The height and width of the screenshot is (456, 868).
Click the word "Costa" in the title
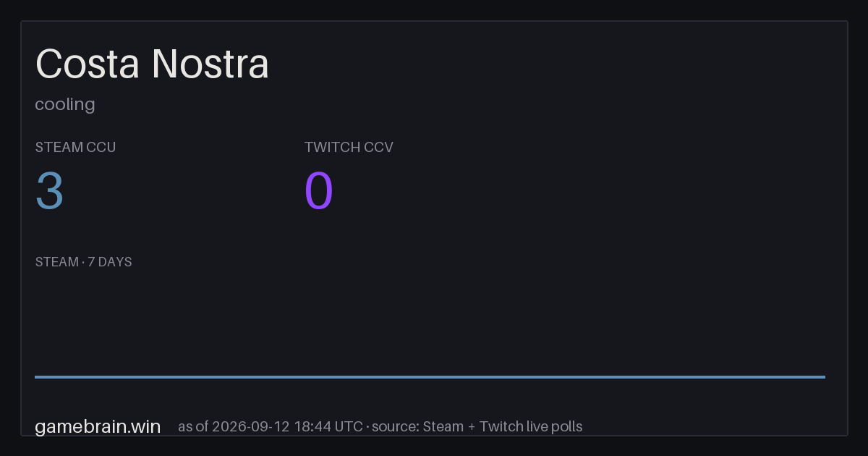88,64
